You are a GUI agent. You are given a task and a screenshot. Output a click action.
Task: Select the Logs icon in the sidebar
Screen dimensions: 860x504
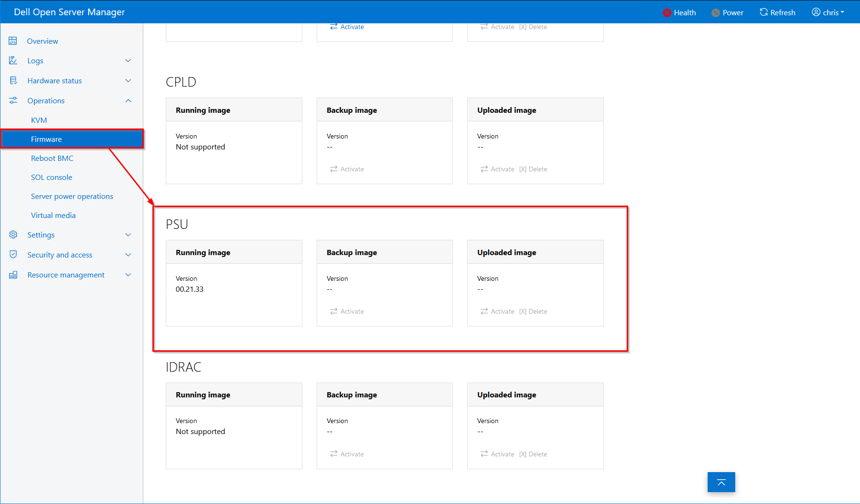point(13,60)
